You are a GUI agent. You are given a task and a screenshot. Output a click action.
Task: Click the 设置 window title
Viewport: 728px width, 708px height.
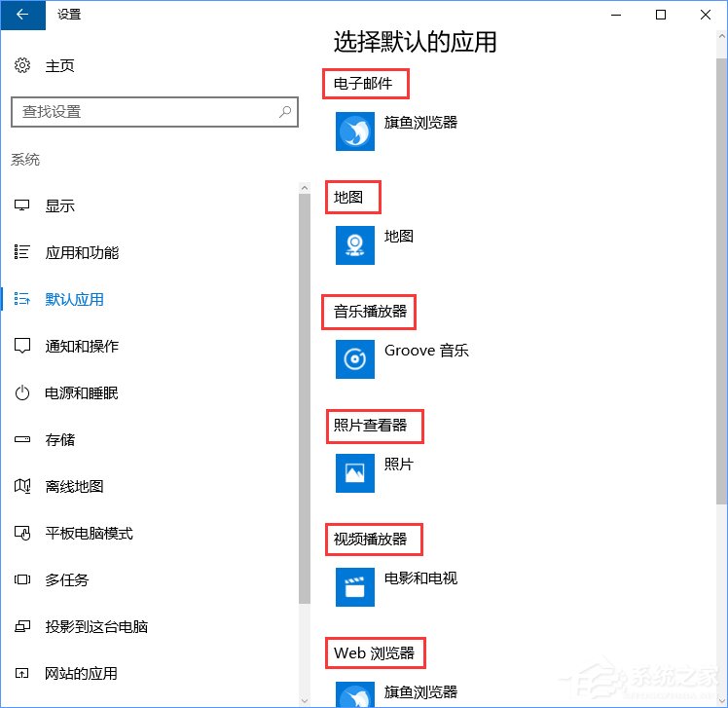tap(69, 15)
